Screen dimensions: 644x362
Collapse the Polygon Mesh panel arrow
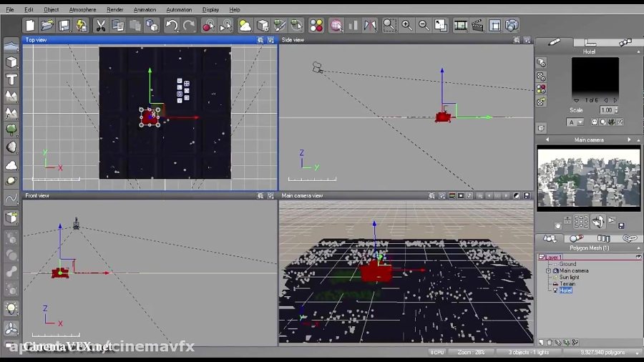click(638, 248)
